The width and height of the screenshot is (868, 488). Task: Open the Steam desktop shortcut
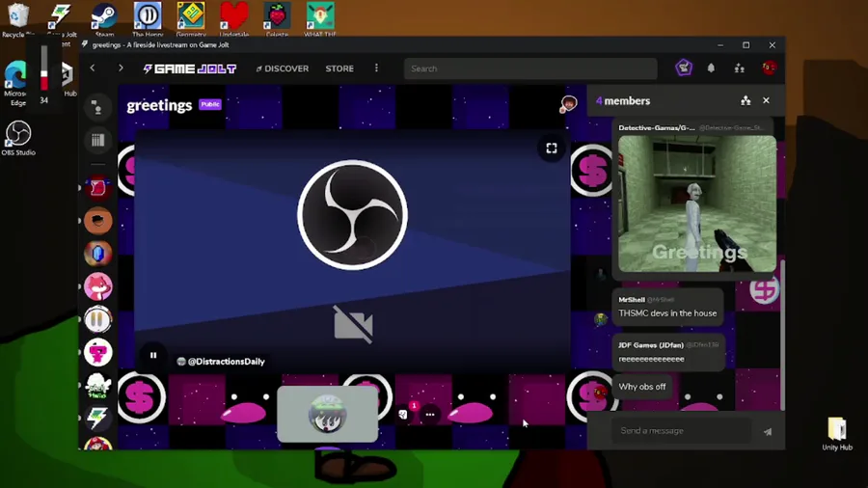pyautogui.click(x=104, y=19)
